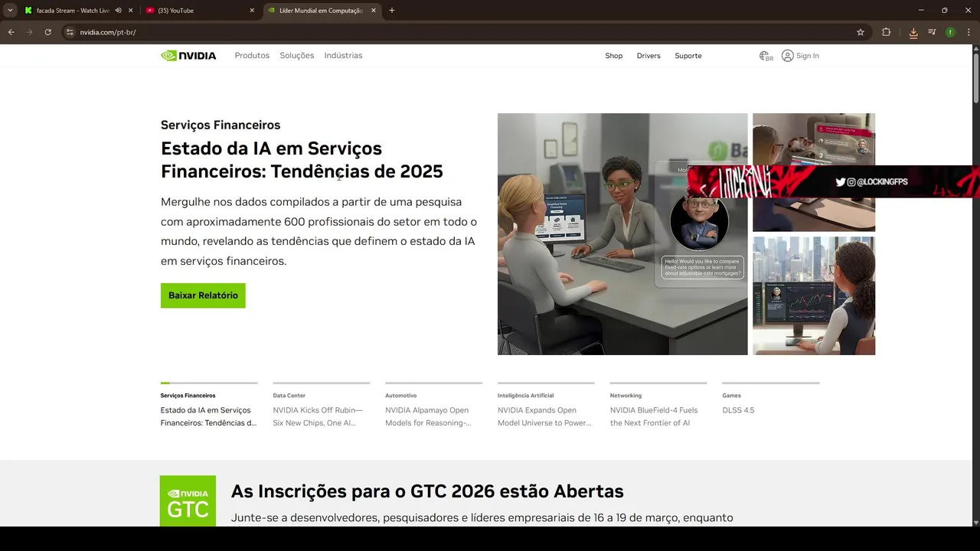Click the Sign In text link
The width and height of the screenshot is (980, 551).
pos(808,56)
